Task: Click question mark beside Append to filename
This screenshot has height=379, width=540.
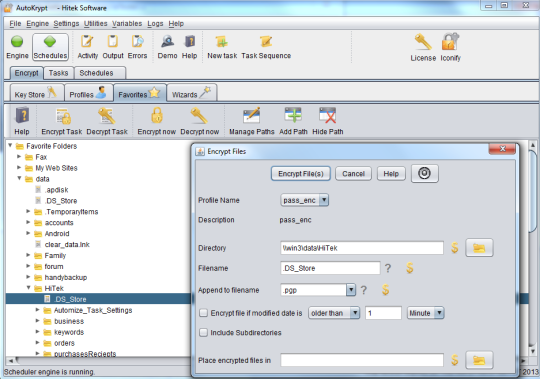Action: coord(364,290)
